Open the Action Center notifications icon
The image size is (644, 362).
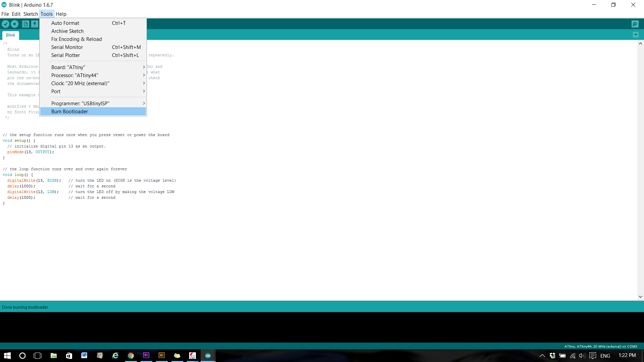pyautogui.click(x=593, y=356)
